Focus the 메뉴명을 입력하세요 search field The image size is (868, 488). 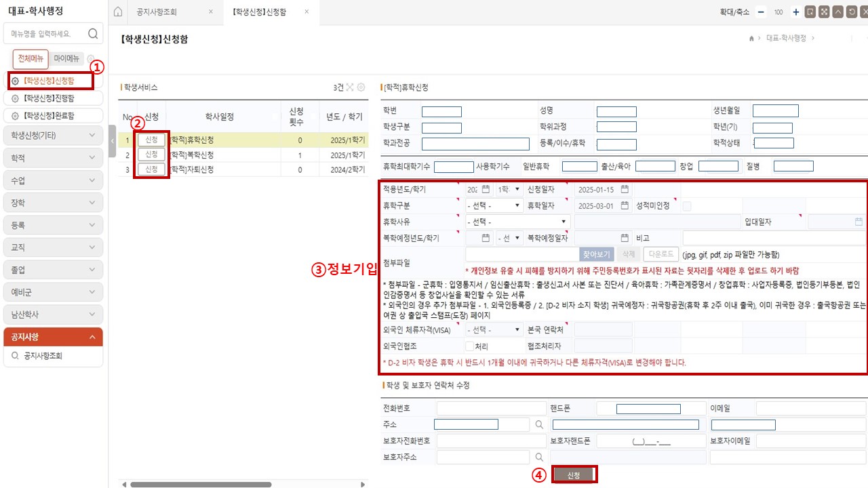53,34
